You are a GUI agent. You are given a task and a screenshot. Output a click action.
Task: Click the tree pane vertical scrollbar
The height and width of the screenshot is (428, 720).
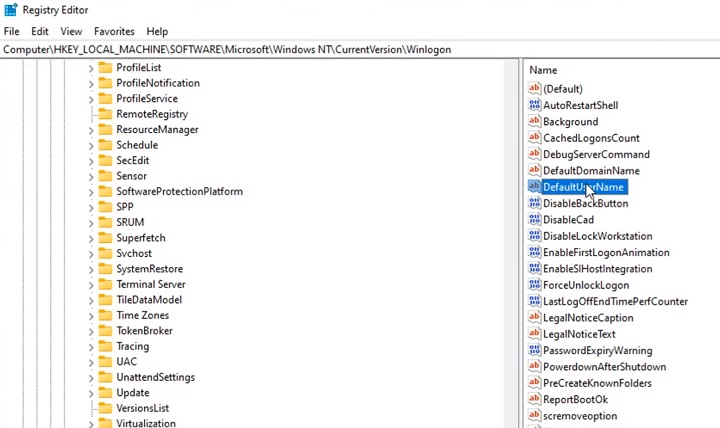pyautogui.click(x=511, y=243)
